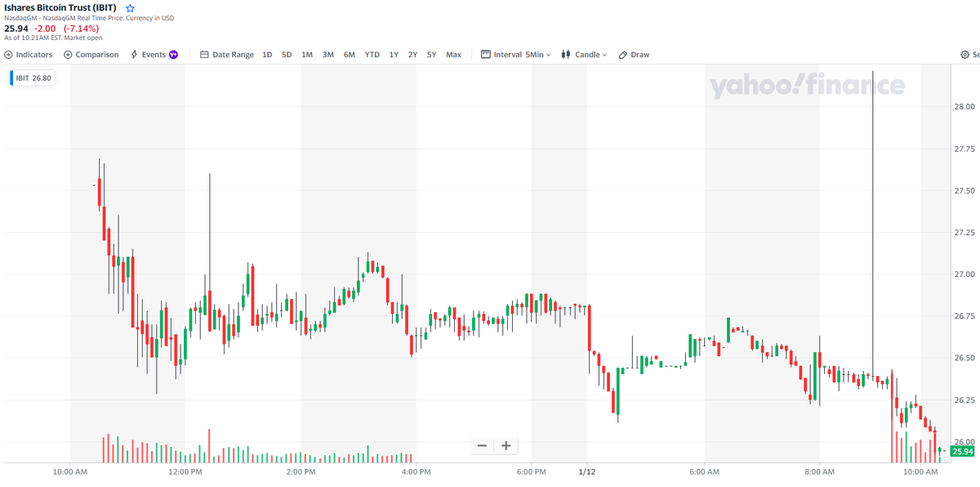The height and width of the screenshot is (487, 980).
Task: Click the 8:00 AM time axis label
Action: click(x=819, y=471)
